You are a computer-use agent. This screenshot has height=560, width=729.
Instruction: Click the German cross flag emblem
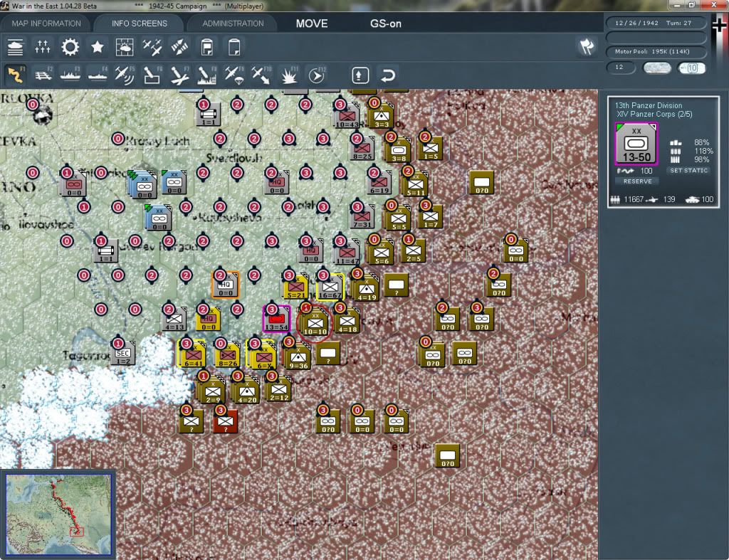[x=718, y=26]
